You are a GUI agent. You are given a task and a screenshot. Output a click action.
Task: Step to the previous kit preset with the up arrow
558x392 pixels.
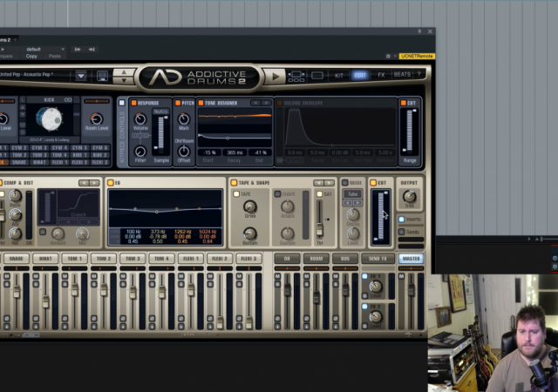pyautogui.click(x=124, y=72)
